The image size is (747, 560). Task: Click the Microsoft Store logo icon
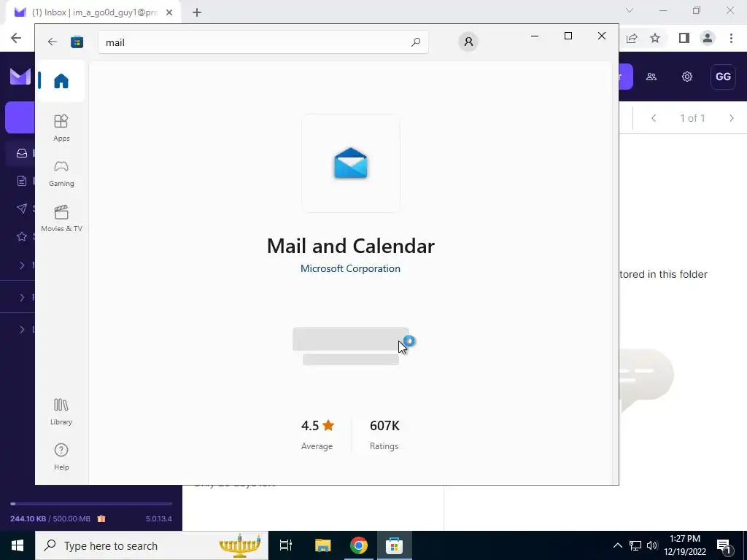pos(77,42)
